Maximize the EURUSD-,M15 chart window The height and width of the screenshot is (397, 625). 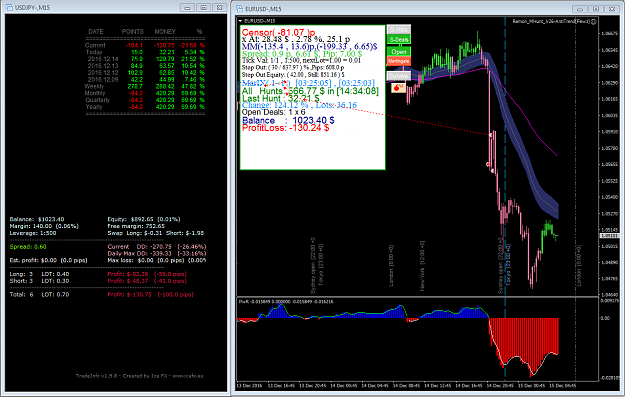pyautogui.click(x=596, y=9)
